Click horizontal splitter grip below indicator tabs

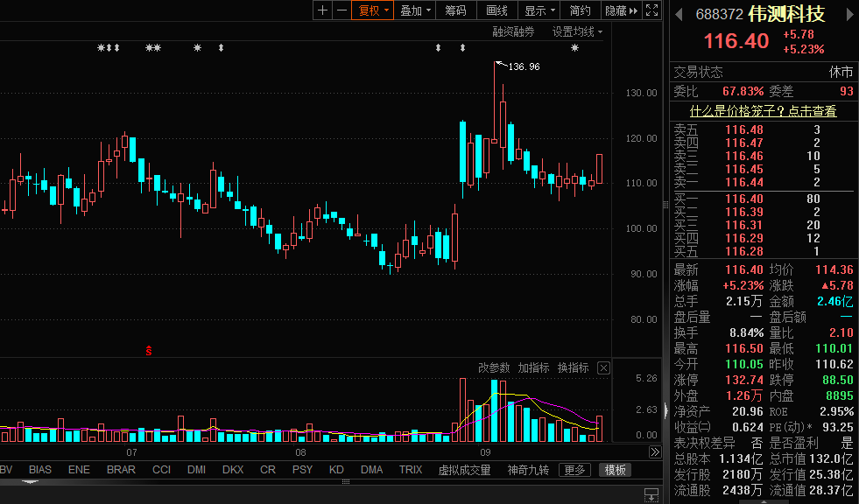[x=346, y=482]
